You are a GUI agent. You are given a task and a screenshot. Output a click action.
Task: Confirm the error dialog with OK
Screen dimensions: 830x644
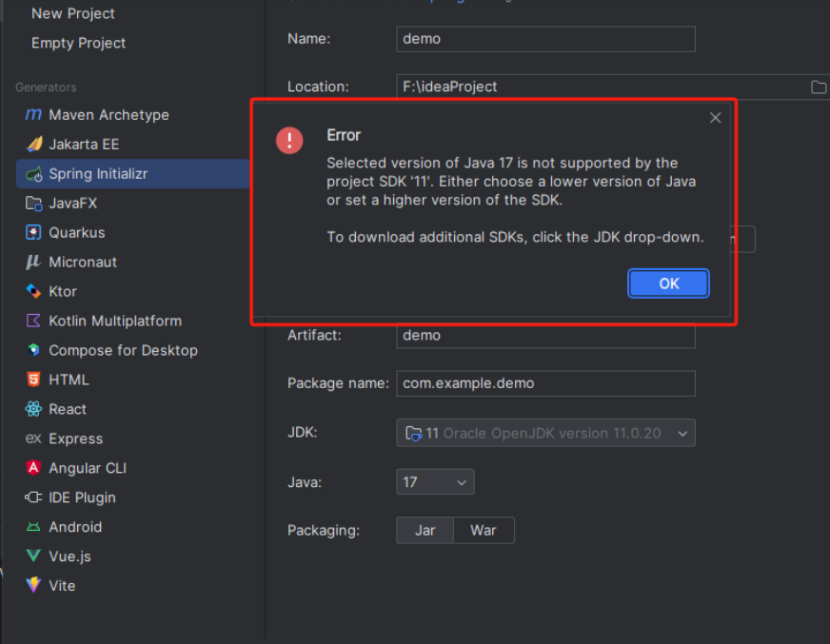pos(668,283)
